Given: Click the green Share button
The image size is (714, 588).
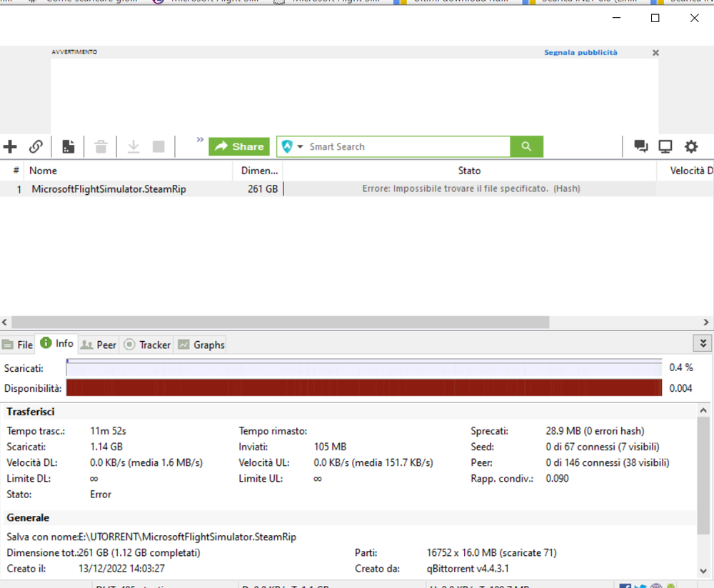Looking at the screenshot, I should click(x=239, y=146).
